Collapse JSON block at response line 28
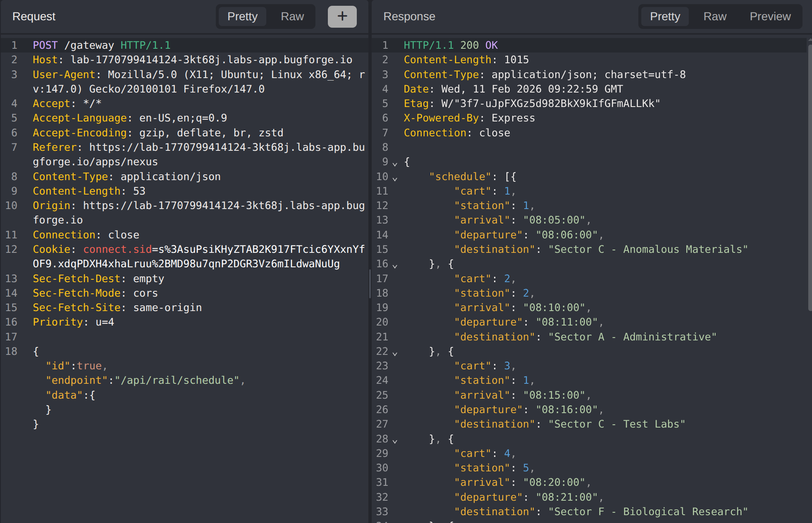Viewport: 812px width, 523px height. 395,441
